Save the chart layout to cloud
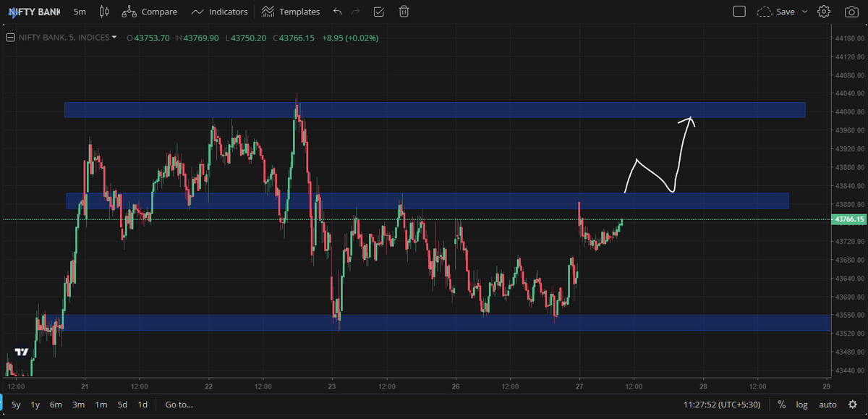The width and height of the screenshot is (868, 419). click(x=775, y=12)
